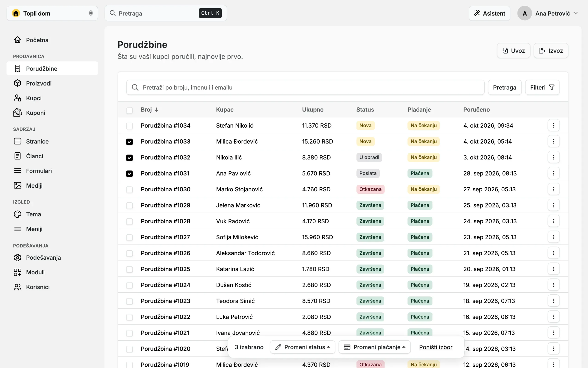Image resolution: width=588 pixels, height=368 pixels.
Task: Open row menu for Porudžbina #1034
Action: point(554,125)
